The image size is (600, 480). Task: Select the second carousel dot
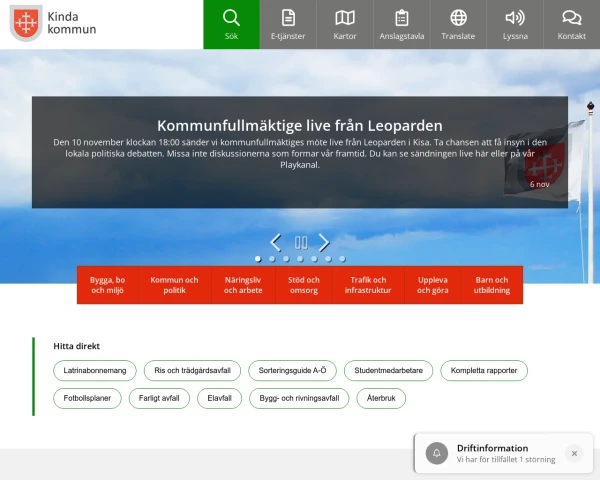point(272,259)
